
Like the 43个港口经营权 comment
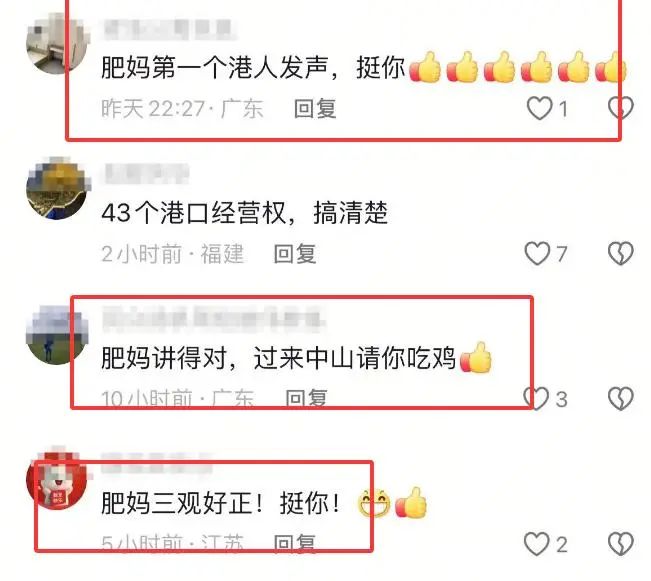click(x=538, y=253)
